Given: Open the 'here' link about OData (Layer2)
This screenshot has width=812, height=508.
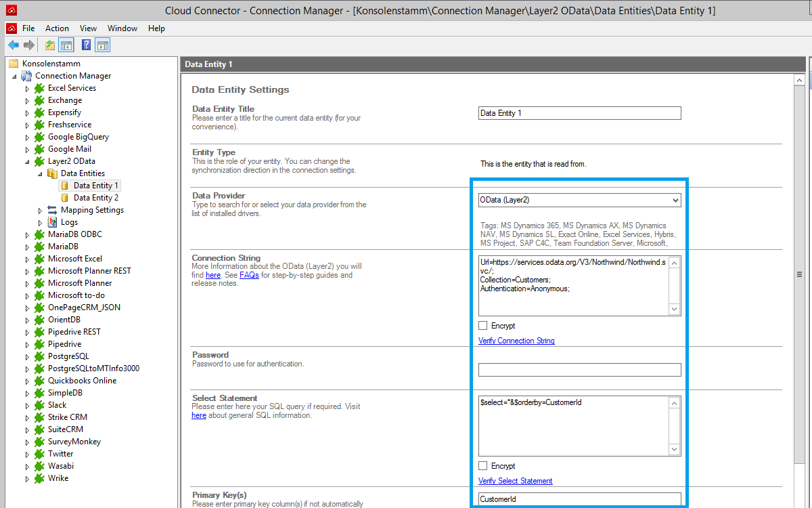Looking at the screenshot, I should point(213,276).
